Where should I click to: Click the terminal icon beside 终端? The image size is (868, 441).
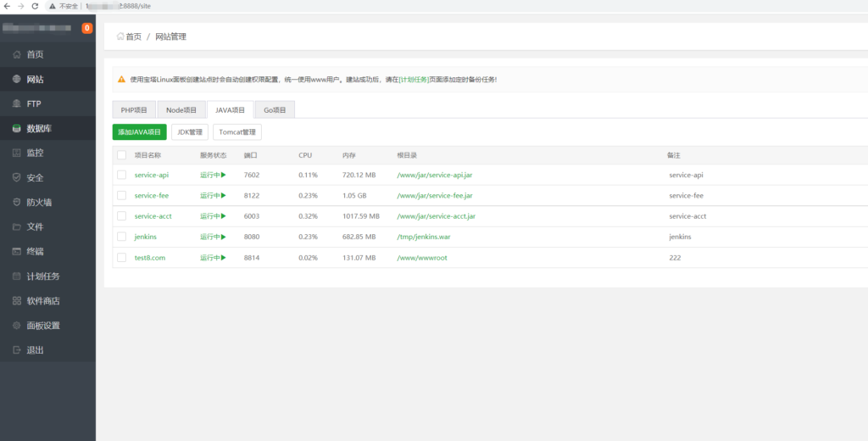point(17,252)
